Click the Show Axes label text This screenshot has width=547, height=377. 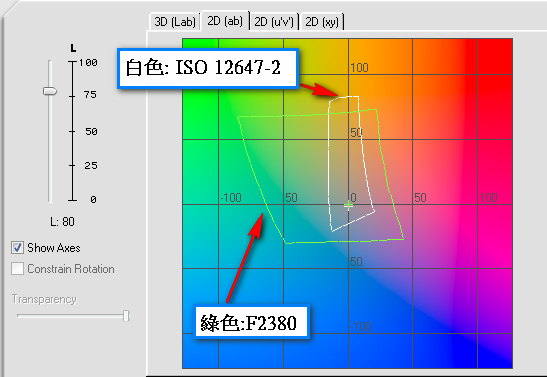tap(54, 248)
